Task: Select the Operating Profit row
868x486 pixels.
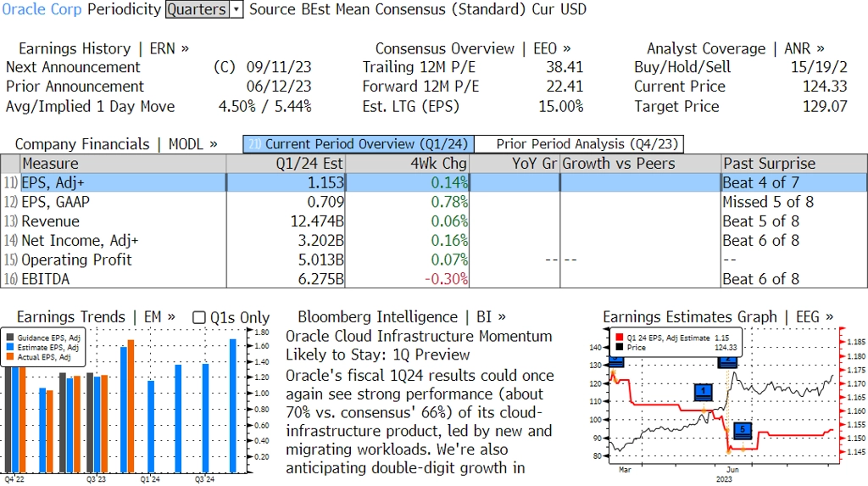Action: pos(433,260)
